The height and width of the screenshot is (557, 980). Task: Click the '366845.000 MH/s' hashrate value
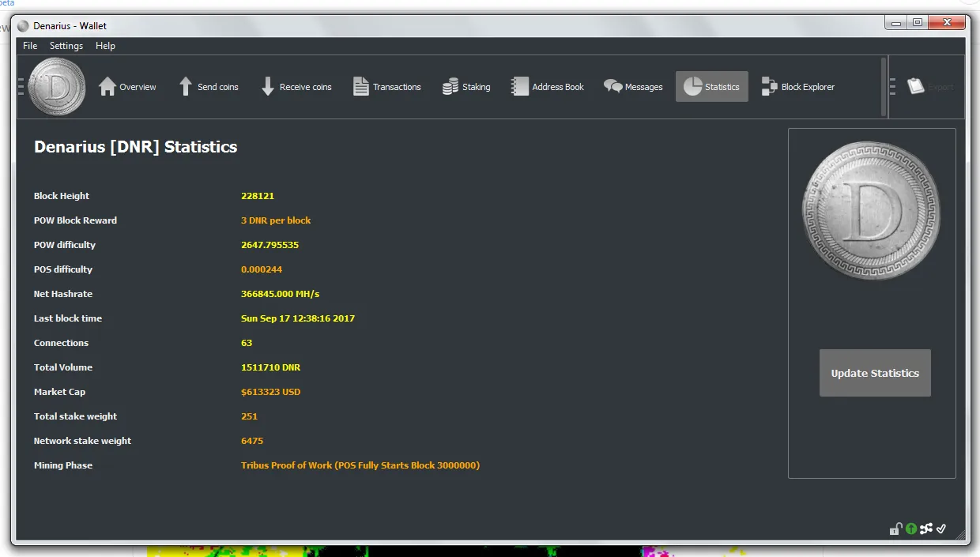(280, 294)
